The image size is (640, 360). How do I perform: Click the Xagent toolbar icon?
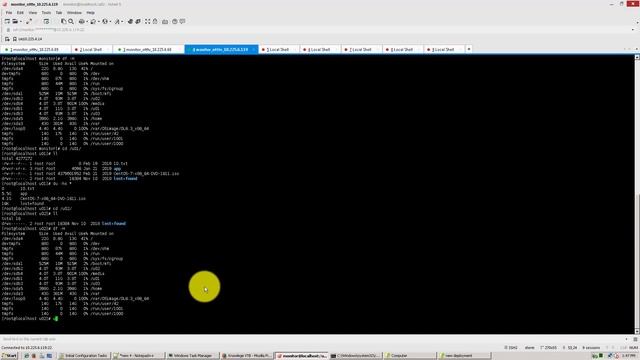coord(138,21)
